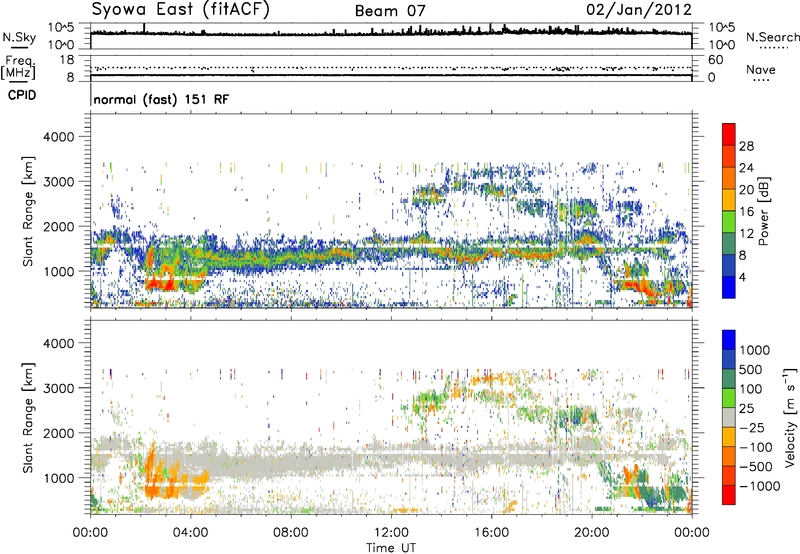This screenshot has width=800, height=554.
Task: Click the '16' tick on the power scale
Action: click(746, 212)
